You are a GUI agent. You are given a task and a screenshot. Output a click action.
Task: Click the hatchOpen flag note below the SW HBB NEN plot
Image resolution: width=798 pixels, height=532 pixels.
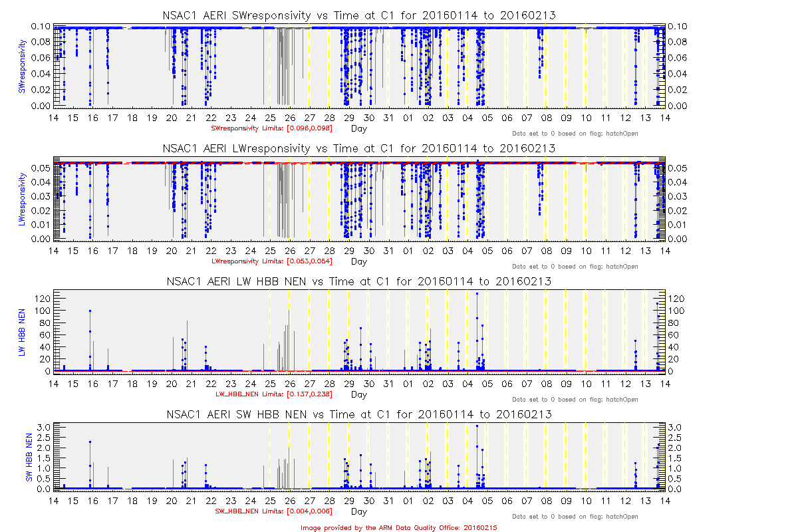coord(575,517)
